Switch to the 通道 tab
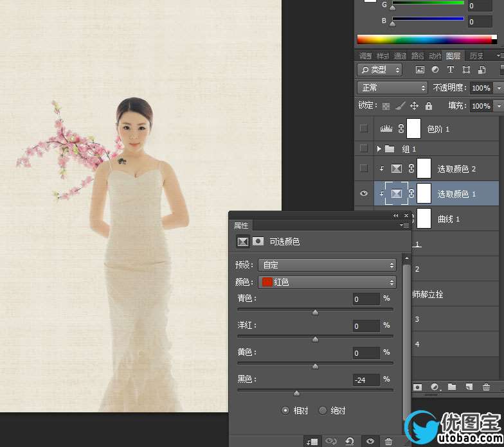 [x=400, y=56]
